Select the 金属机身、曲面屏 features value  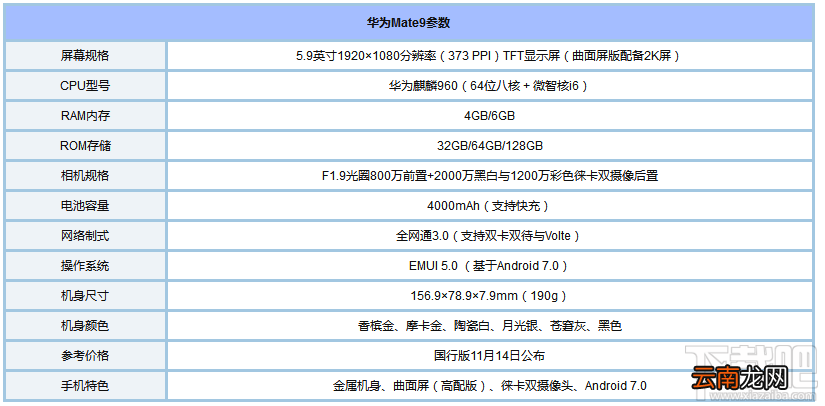[x=489, y=385]
